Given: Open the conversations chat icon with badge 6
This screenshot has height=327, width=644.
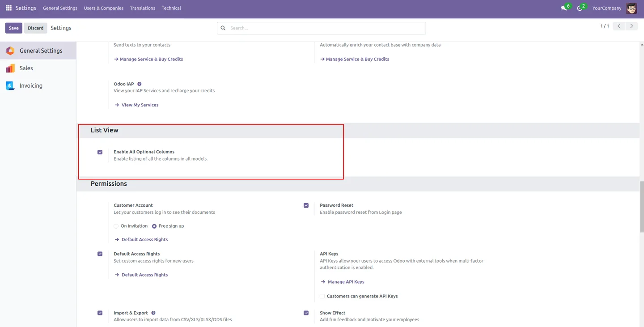Looking at the screenshot, I should click(x=564, y=8).
